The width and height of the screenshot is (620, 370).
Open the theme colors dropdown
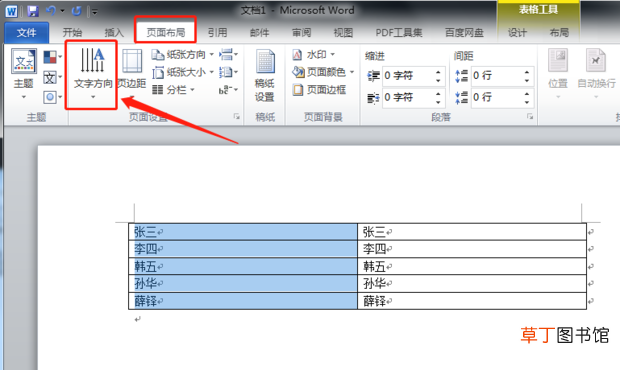click(x=53, y=57)
